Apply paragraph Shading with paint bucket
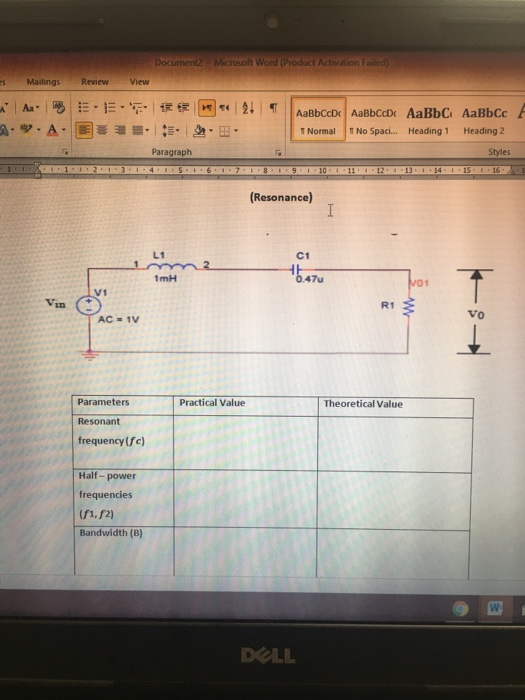 [199, 131]
